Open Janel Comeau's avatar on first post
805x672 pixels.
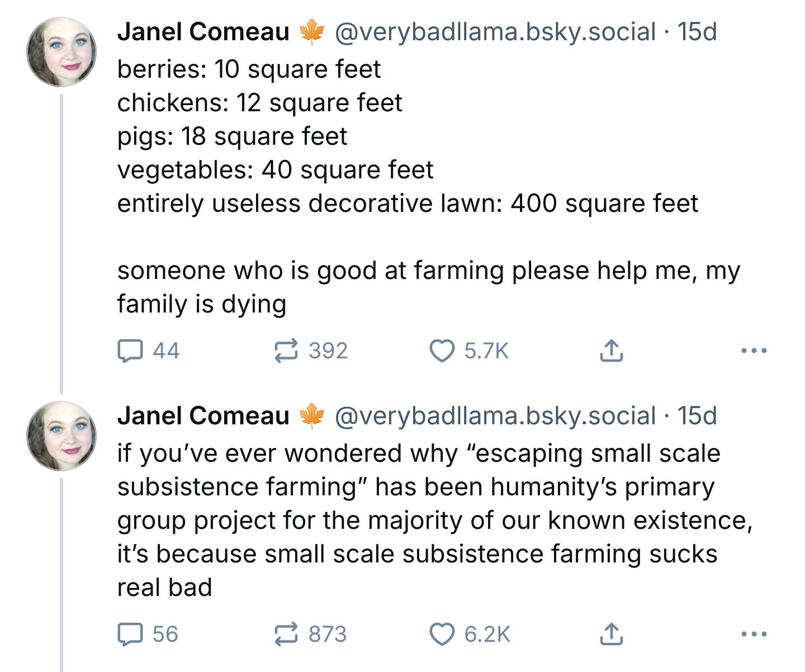coord(61,52)
